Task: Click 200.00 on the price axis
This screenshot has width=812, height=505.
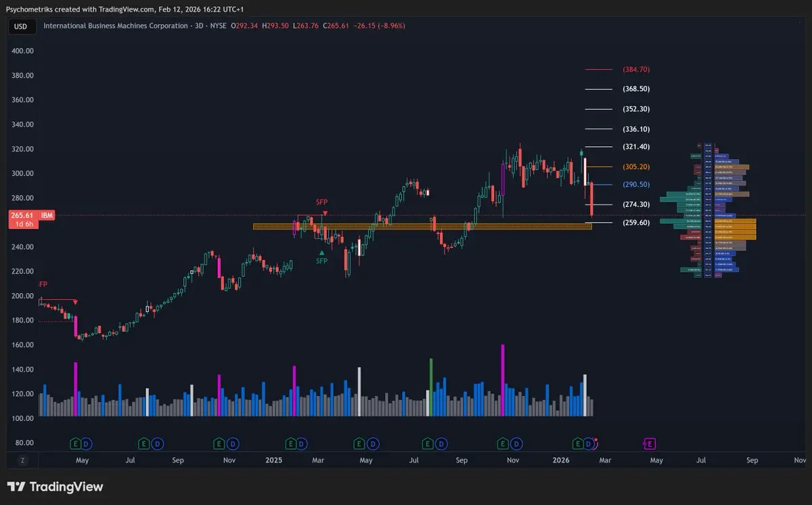Action: (x=24, y=296)
